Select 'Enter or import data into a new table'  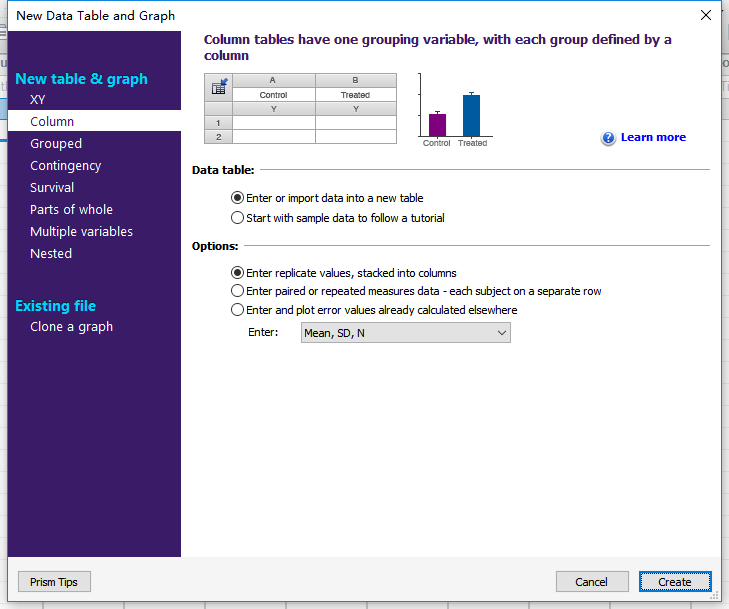(x=327, y=198)
